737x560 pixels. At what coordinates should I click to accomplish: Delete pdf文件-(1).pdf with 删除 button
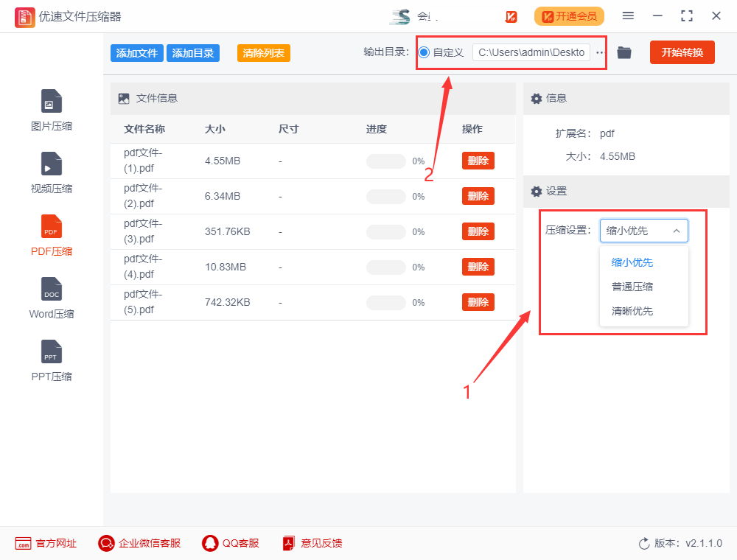click(478, 161)
